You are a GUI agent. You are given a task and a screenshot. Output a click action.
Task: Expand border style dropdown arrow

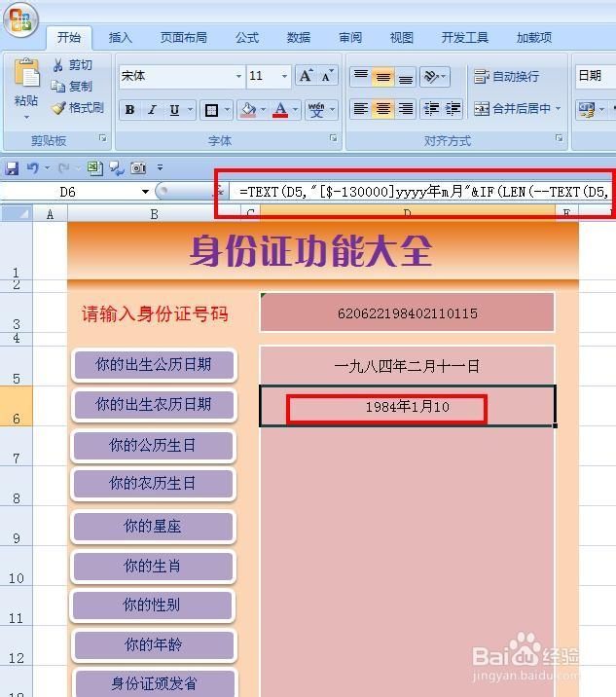pyautogui.click(x=227, y=110)
